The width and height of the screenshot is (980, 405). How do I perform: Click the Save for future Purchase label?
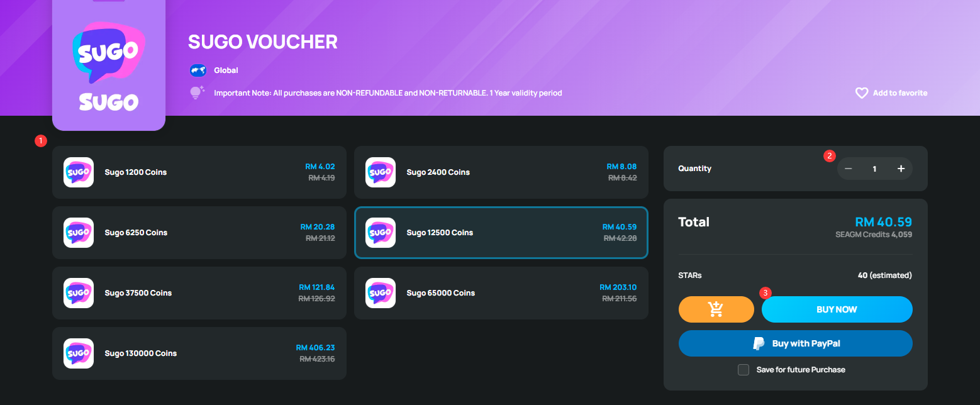click(801, 370)
